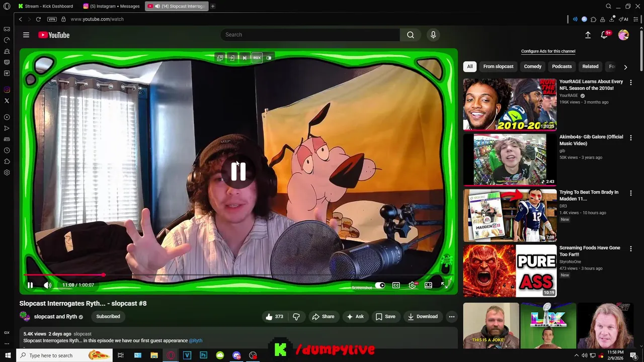644x362 pixels.
Task: Open options for YourRAGE NFL video
Action: pyautogui.click(x=631, y=82)
